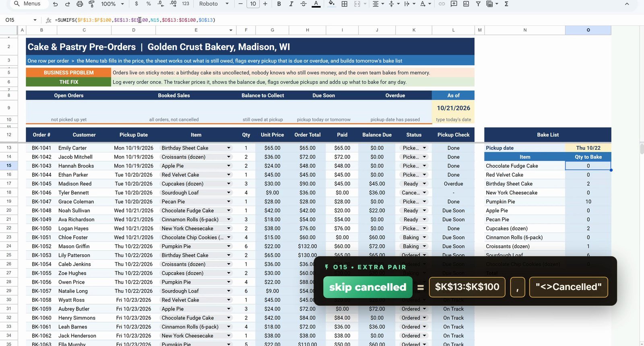Screen dimensions: 644x346
Task: Format selection as percent
Action: 149,4
